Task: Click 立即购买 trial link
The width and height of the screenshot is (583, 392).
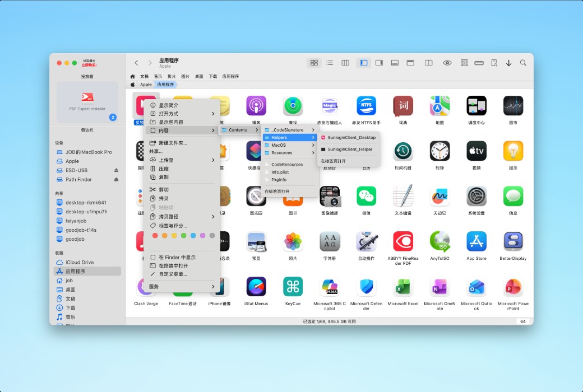Action: [x=89, y=65]
